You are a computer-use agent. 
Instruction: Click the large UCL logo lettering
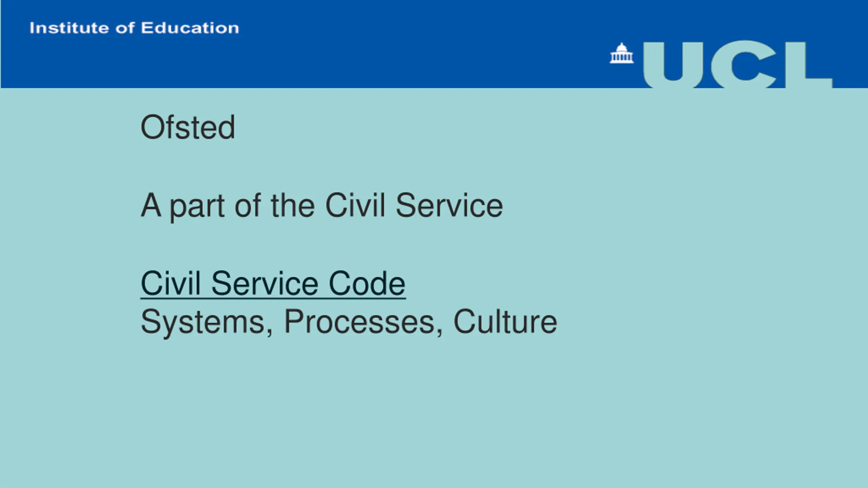click(738, 64)
